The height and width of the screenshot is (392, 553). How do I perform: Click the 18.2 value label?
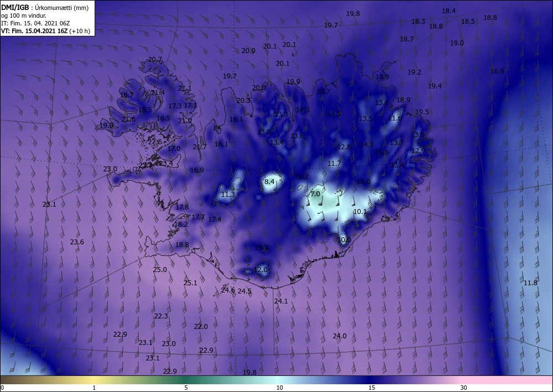(181, 224)
